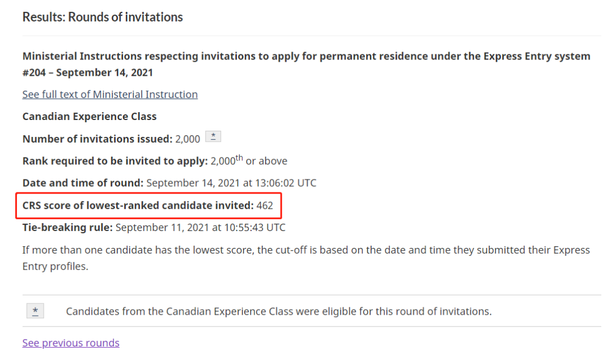The image size is (612, 364).
Task: Click the CRS score value '462'
Action: [x=265, y=205]
